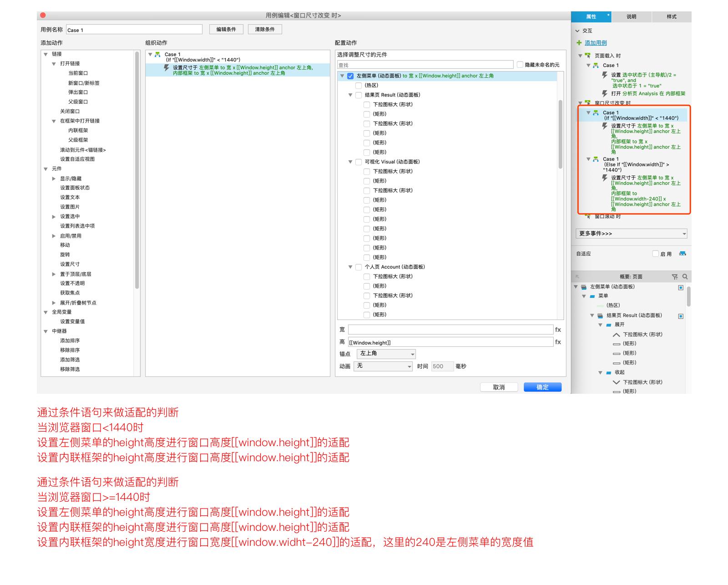Enable the 自适应 启用 checkbox
This screenshot has height=585, width=728.
point(656,254)
